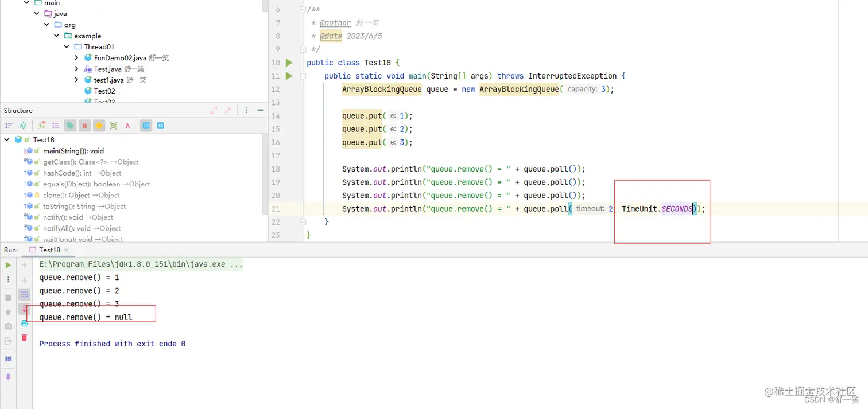Stop the running process
This screenshot has height=409, width=868.
[x=8, y=298]
